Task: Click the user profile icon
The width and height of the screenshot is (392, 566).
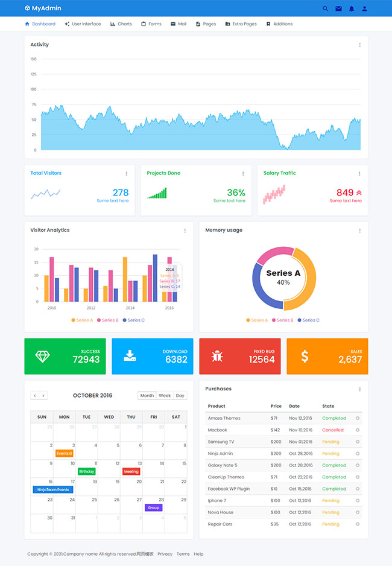Action: tap(365, 8)
